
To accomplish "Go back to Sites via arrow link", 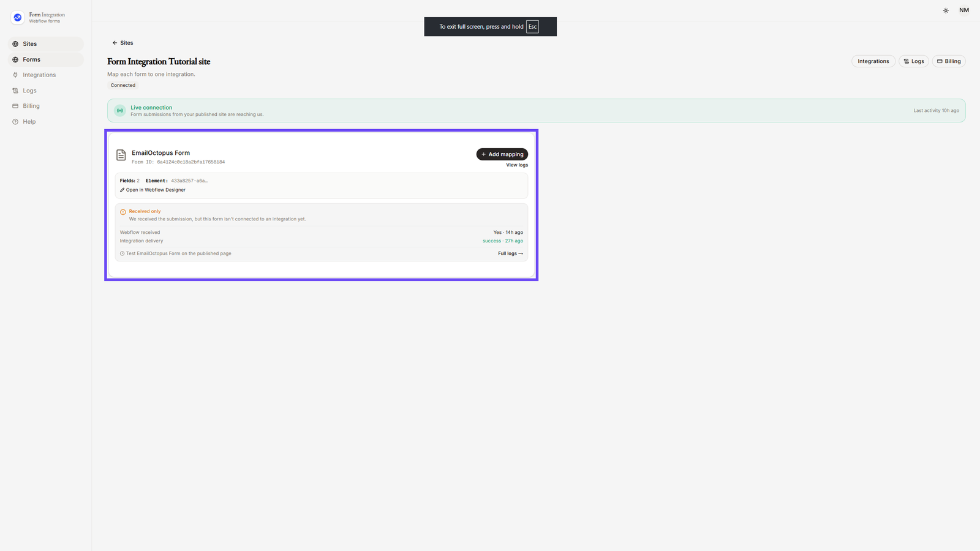I will [123, 43].
